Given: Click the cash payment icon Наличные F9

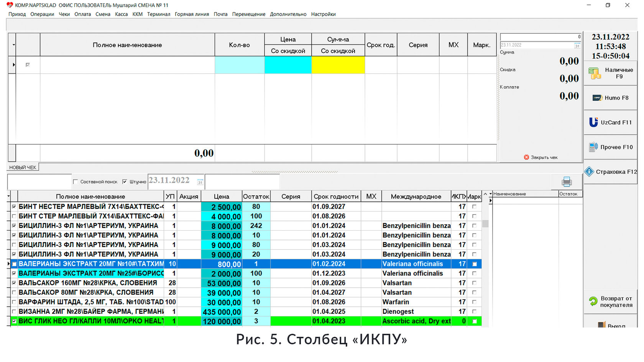Looking at the screenshot, I should click(x=595, y=73).
